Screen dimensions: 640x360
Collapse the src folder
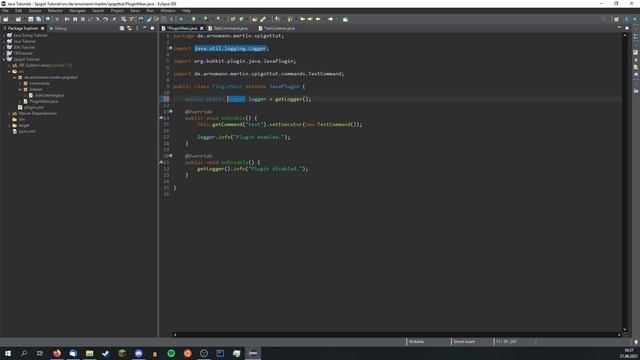(x=9, y=71)
